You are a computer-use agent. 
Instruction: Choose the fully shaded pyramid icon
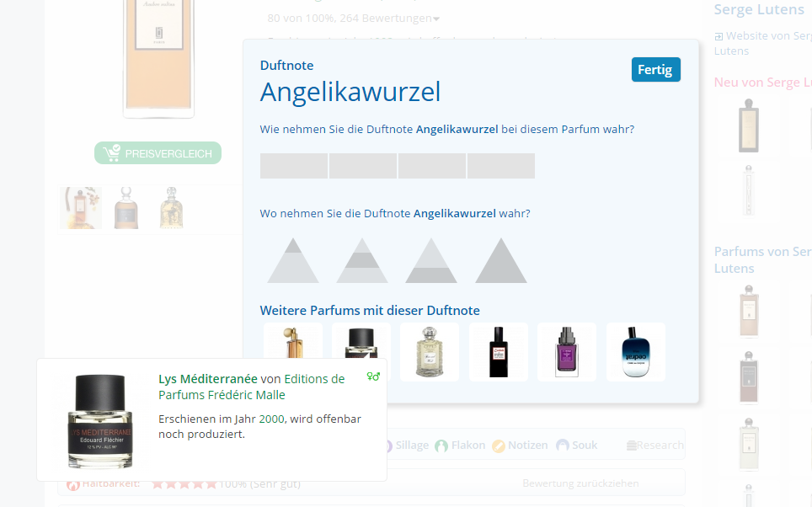(501, 260)
